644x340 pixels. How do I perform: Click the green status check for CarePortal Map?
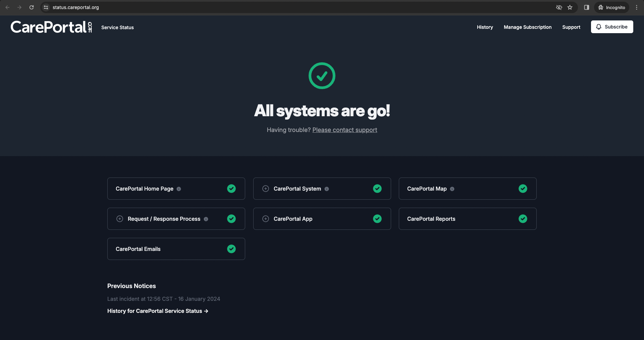point(523,189)
